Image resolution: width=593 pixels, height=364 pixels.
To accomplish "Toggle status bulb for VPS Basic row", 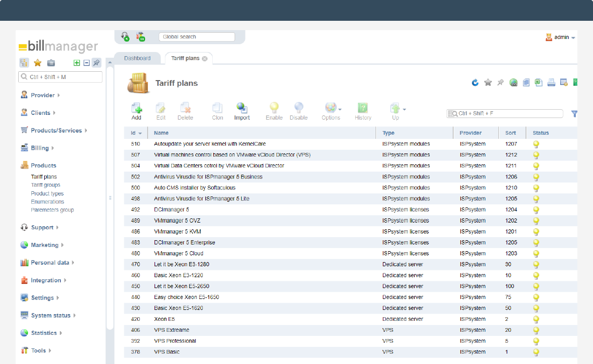I will 536,352.
